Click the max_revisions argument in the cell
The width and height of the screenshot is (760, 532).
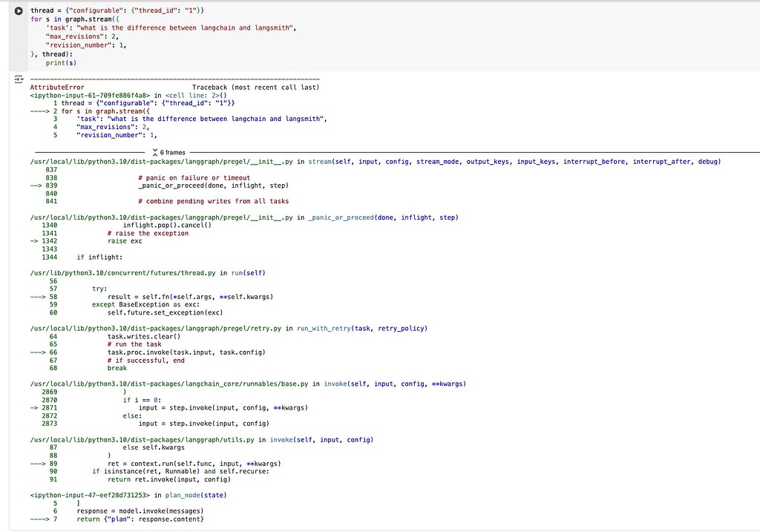coord(82,36)
